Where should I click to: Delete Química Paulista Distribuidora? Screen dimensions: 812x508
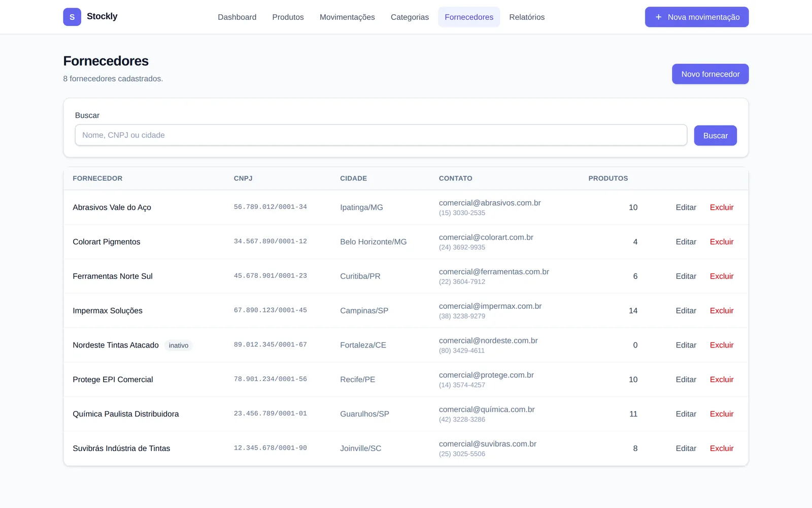pyautogui.click(x=721, y=414)
